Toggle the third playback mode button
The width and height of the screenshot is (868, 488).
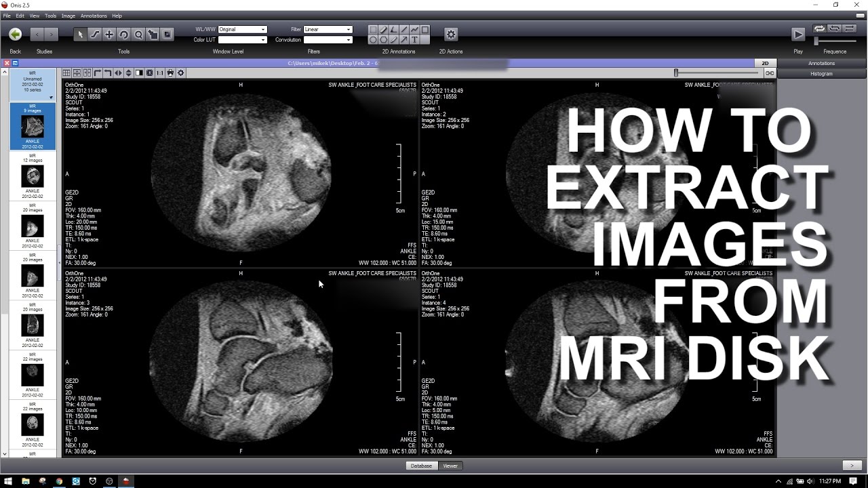point(849,28)
